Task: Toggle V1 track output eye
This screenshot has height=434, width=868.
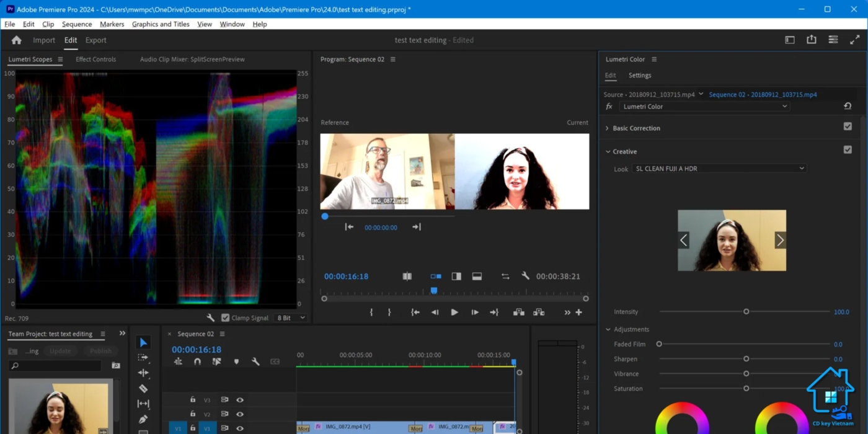Action: (240, 428)
